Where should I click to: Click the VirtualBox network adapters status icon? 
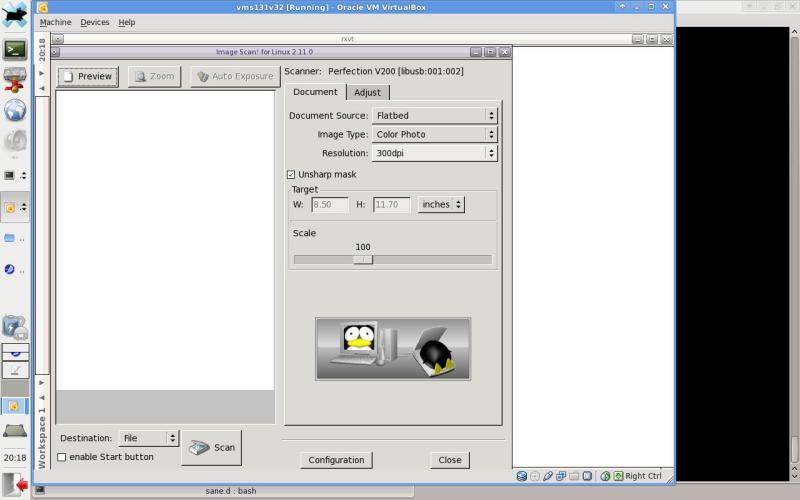coord(561,476)
